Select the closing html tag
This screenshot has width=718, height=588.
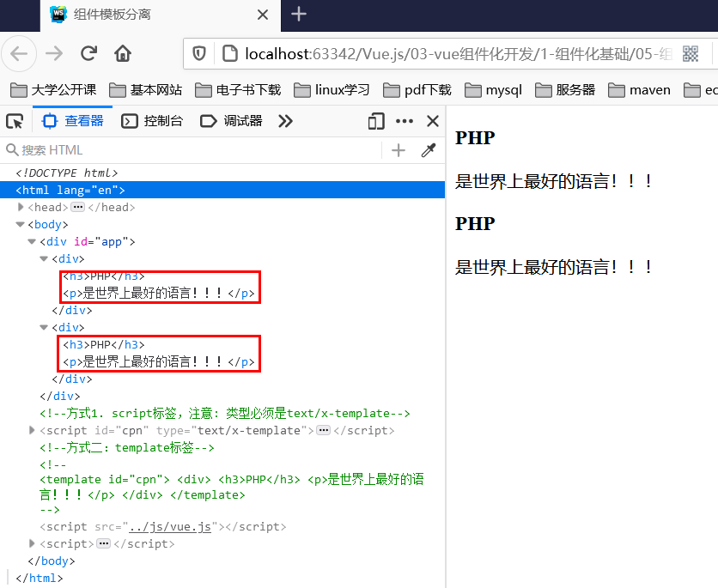[39, 578]
